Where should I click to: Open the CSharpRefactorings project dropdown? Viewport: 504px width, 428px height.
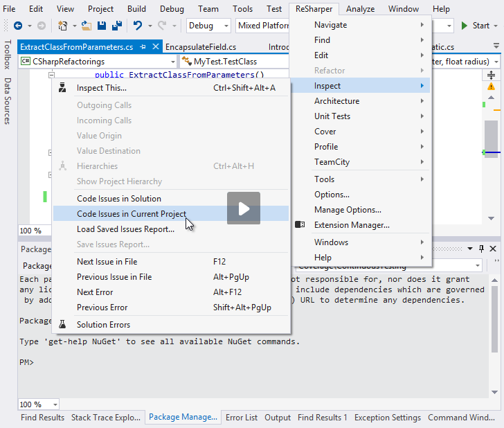[x=98, y=61]
